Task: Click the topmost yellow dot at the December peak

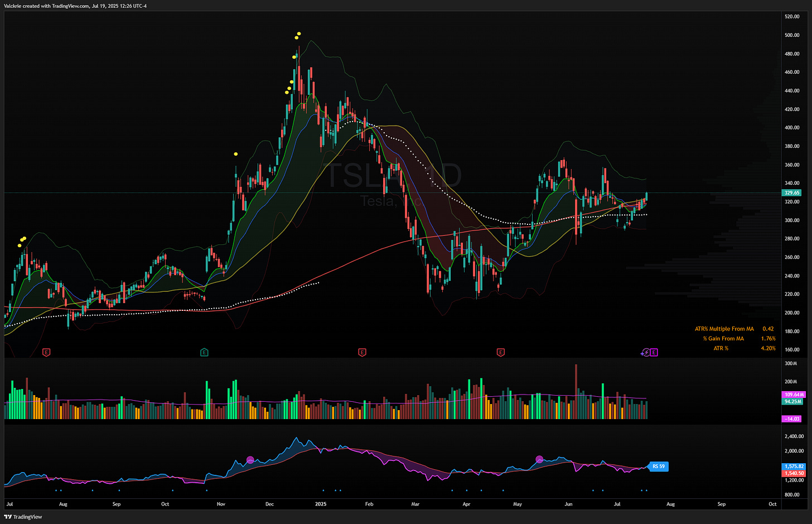Action: click(299, 33)
